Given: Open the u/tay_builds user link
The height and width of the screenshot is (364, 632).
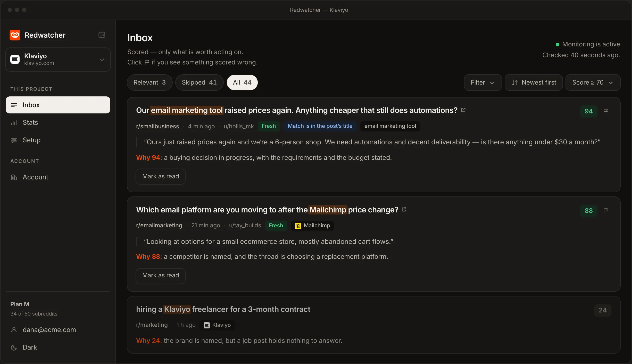Looking at the screenshot, I should pos(245,226).
